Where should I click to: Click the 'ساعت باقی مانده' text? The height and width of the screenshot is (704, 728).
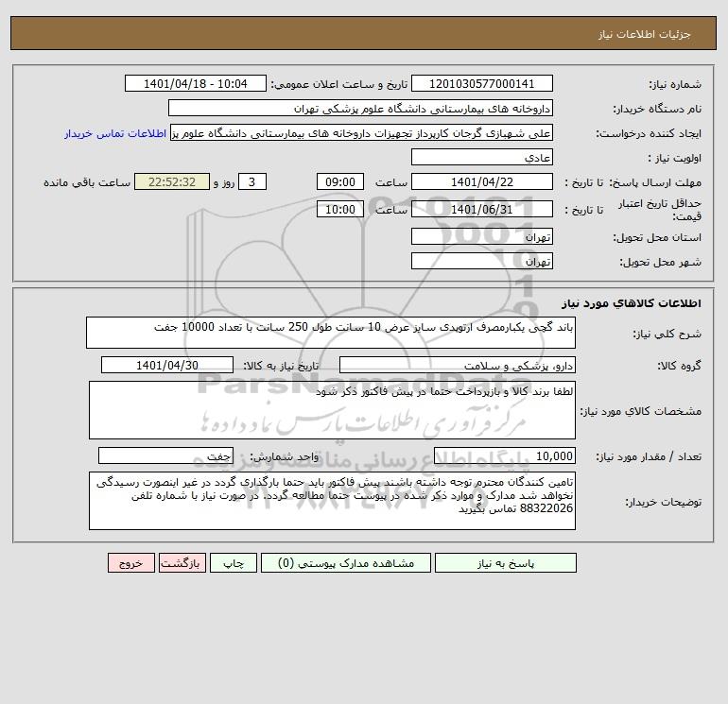pyautogui.click(x=87, y=182)
